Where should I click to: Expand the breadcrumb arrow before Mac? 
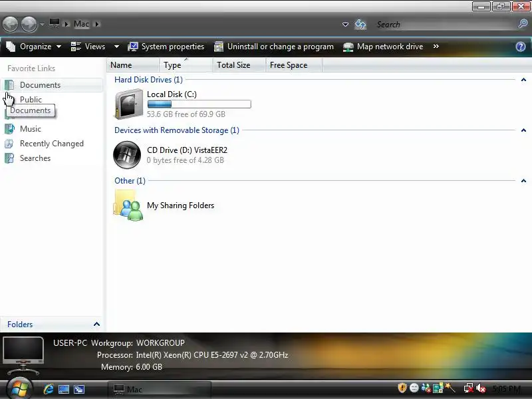pos(66,24)
